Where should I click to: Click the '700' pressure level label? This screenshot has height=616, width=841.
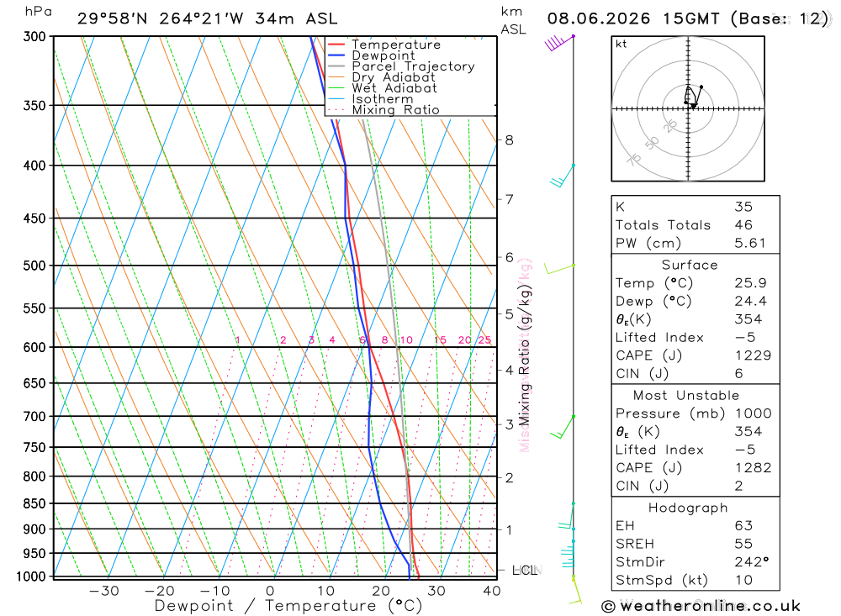(34, 417)
